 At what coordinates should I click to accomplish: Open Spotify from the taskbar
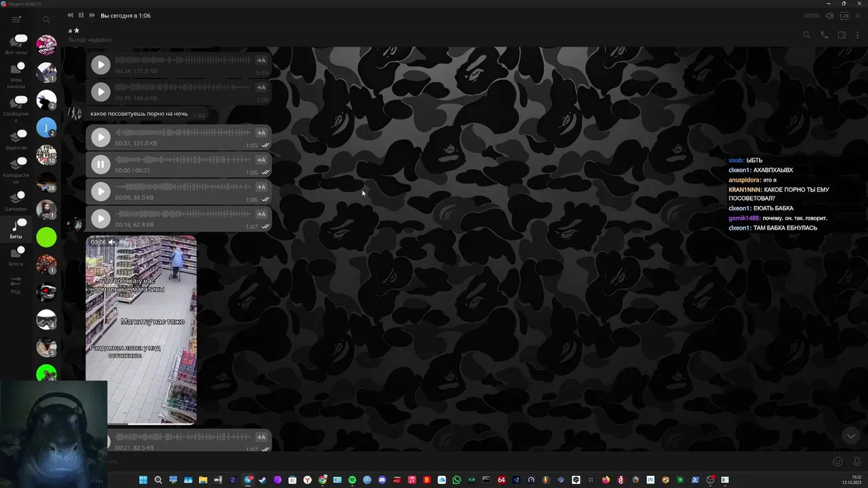tap(352, 480)
